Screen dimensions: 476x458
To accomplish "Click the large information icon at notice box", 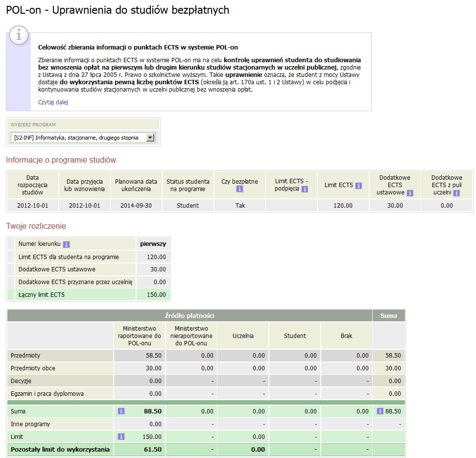I will (x=19, y=35).
